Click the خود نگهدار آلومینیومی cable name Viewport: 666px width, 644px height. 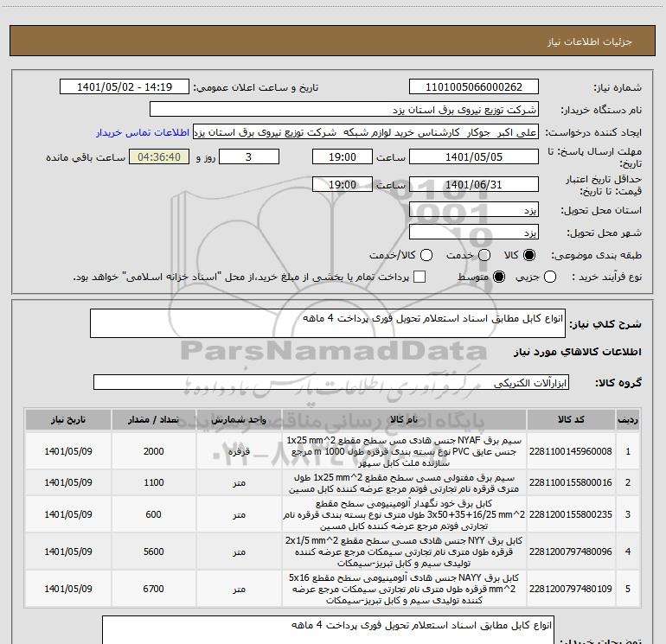404,514
